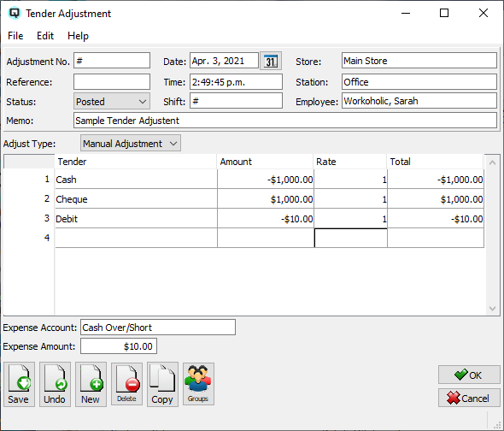
Task: Open the File menu
Action: coord(15,36)
